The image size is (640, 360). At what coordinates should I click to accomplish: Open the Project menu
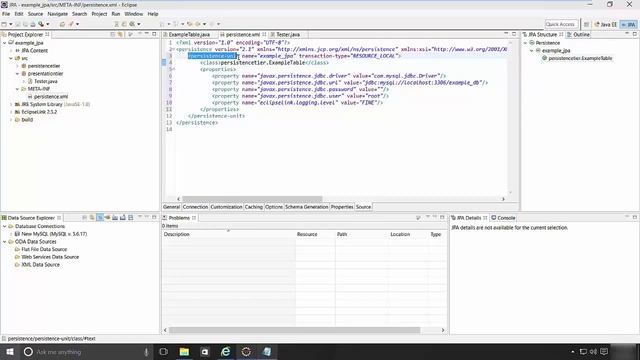click(x=99, y=14)
